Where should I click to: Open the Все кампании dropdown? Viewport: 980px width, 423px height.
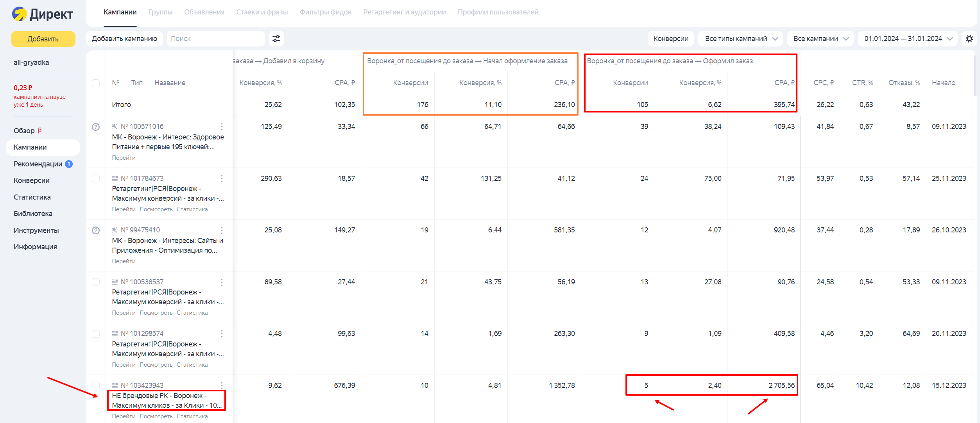[820, 39]
